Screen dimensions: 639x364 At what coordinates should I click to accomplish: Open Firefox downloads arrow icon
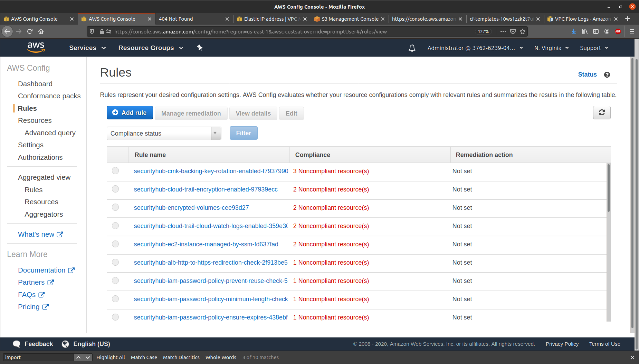573,31
